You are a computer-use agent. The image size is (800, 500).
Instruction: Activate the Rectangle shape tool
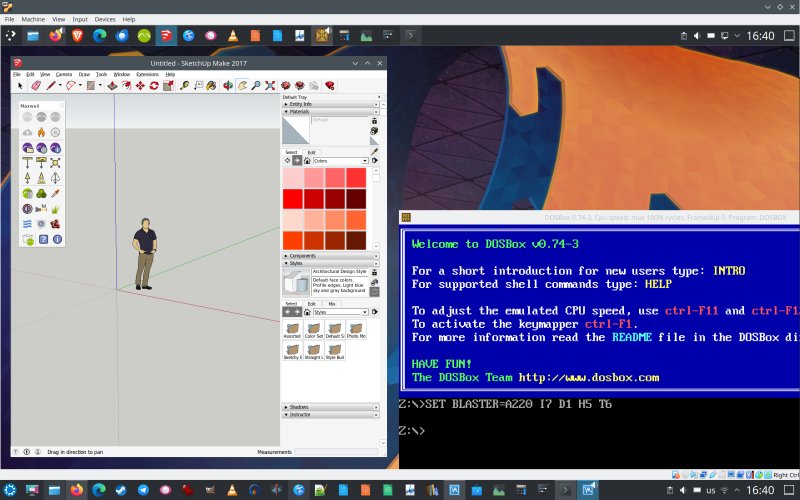tap(90, 86)
